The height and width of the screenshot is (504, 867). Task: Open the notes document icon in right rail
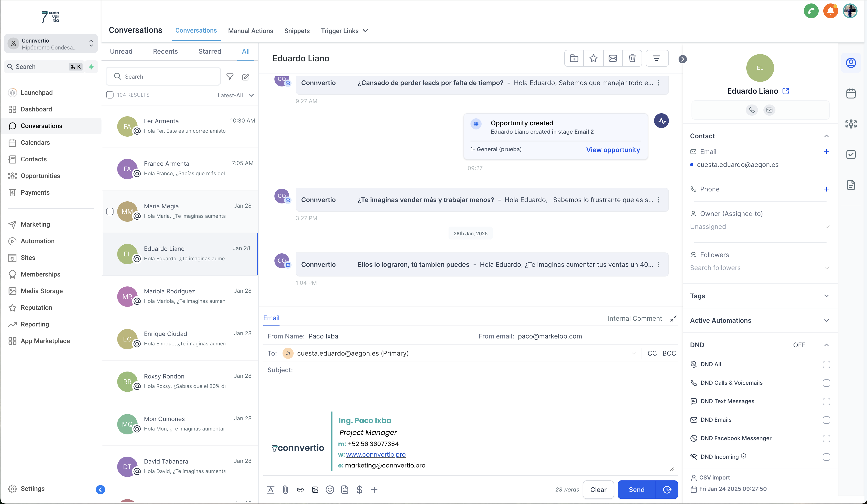coord(851,185)
